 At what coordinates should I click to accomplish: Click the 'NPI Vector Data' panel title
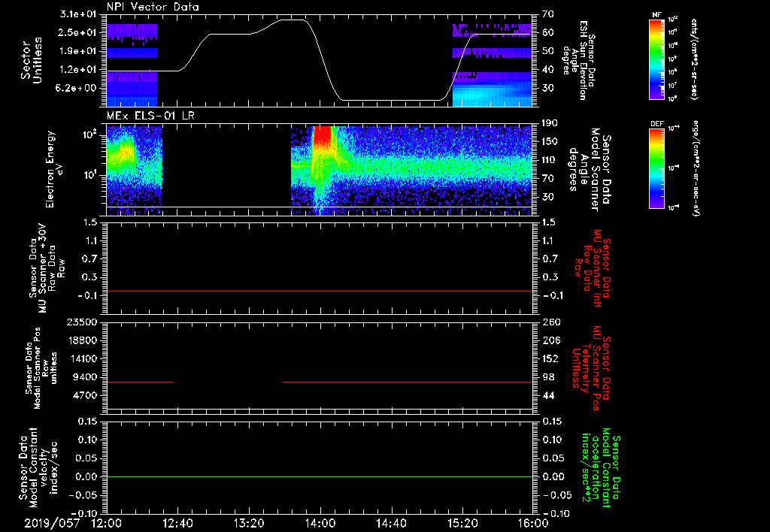pyautogui.click(x=153, y=7)
